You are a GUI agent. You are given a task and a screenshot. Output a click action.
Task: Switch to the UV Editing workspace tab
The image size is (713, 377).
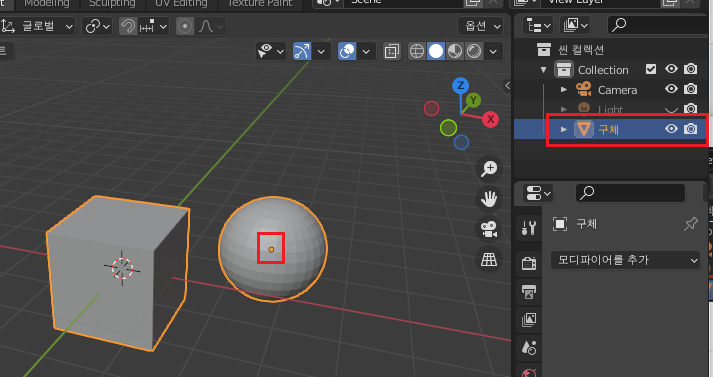pyautogui.click(x=181, y=4)
